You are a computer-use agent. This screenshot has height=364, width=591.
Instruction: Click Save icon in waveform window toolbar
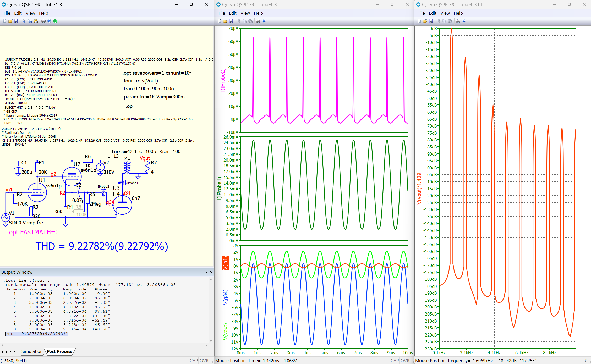pos(231,21)
